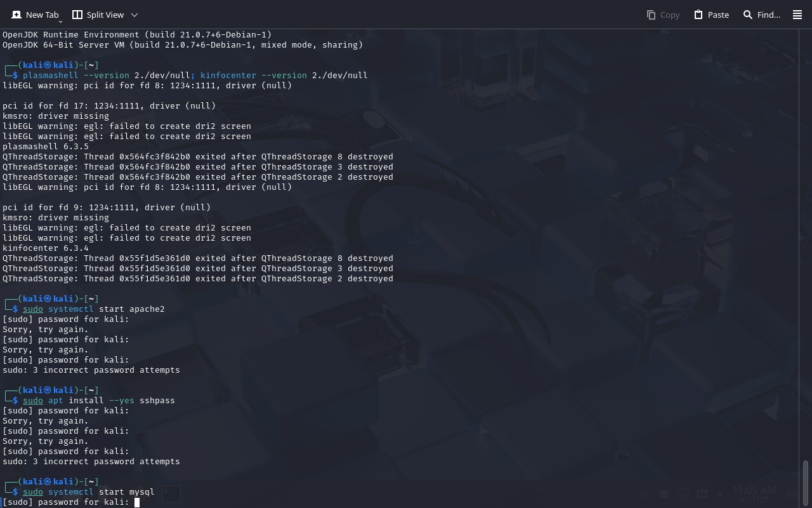The image size is (812, 508).
Task: Paste clipboard using Paste button
Action: pyautogui.click(x=711, y=15)
